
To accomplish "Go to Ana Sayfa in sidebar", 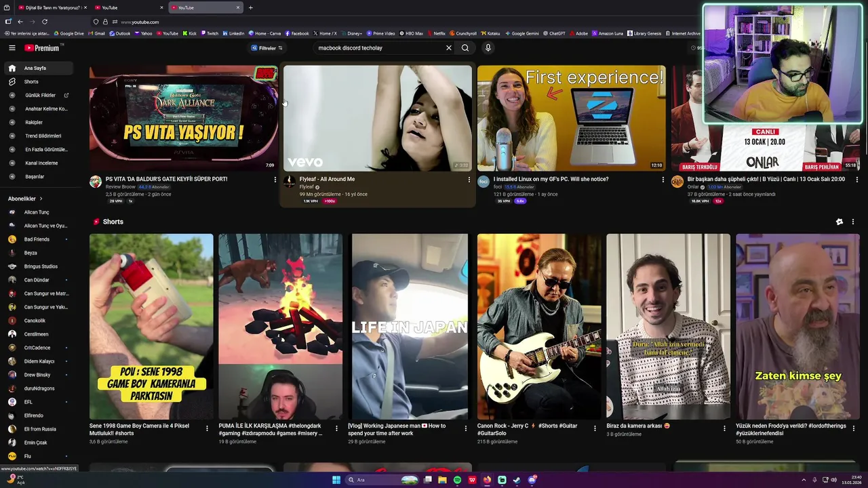I will (37, 68).
